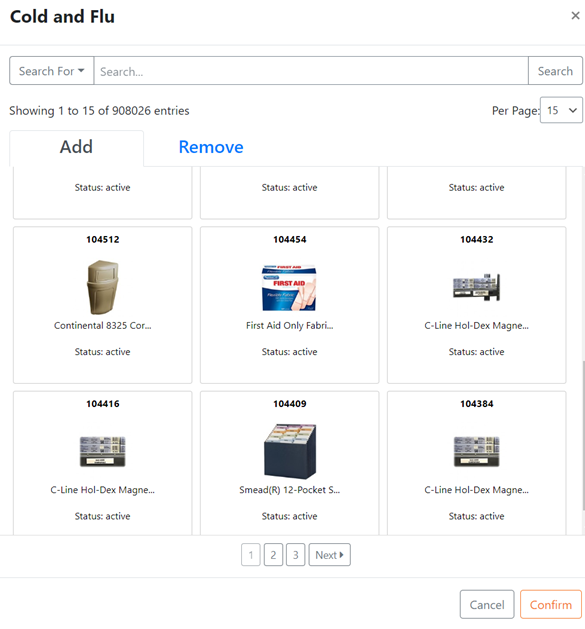The width and height of the screenshot is (585, 629).
Task: Click product 104384 C-Line Hol-Dex image
Action: 476,451
